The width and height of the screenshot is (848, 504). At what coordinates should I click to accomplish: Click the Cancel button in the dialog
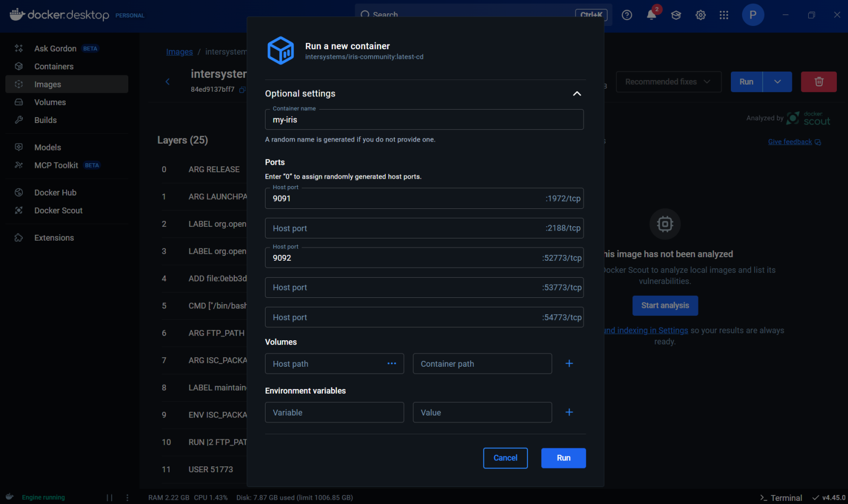click(x=505, y=458)
